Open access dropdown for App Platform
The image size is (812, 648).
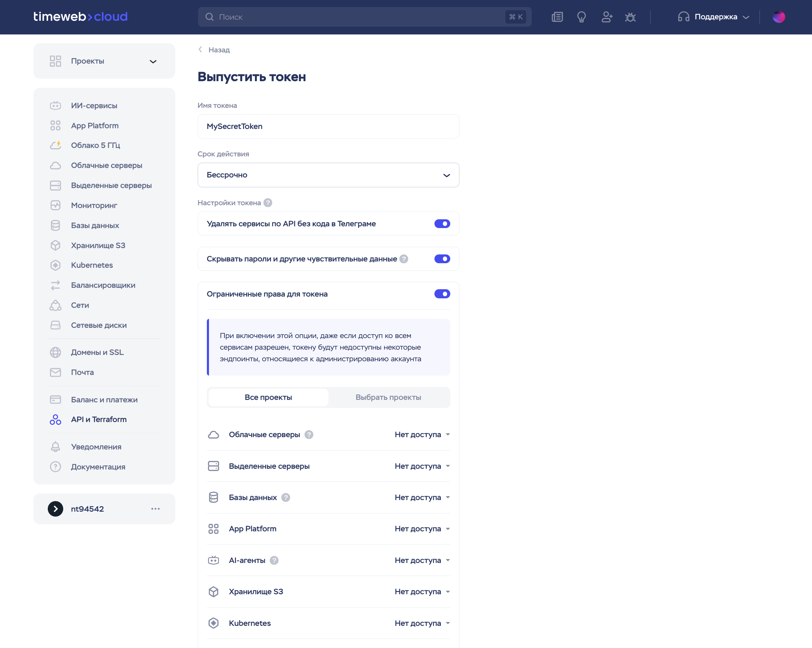point(422,529)
